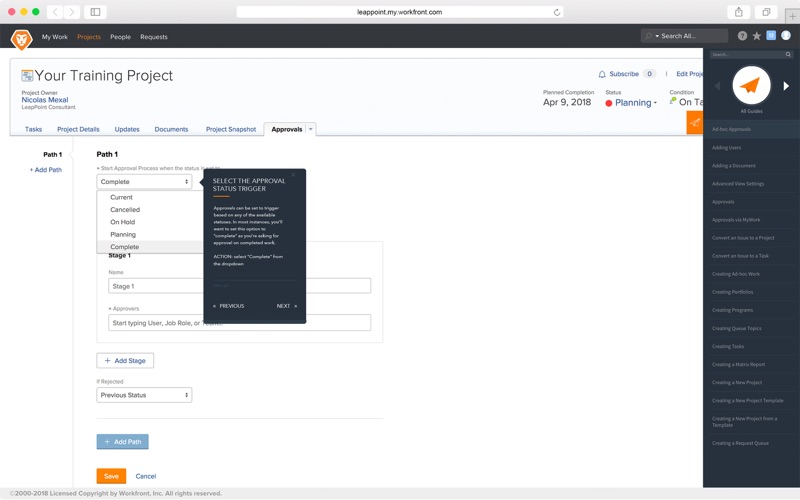Reload the page in Safari
The image size is (800, 500).
(557, 12)
